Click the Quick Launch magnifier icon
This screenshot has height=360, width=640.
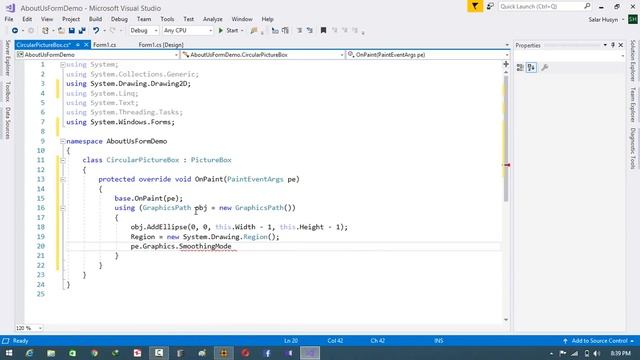(587, 6)
